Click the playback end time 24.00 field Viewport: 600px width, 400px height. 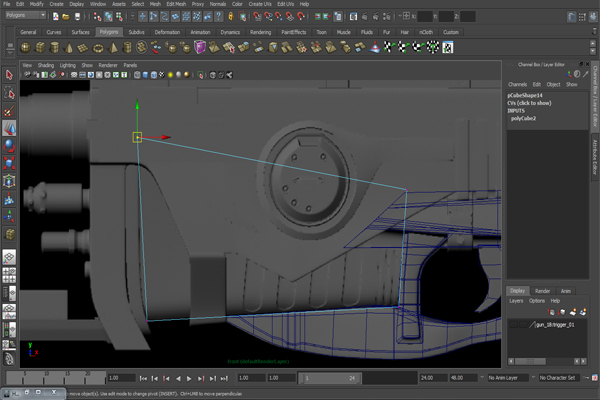pyautogui.click(x=434, y=378)
